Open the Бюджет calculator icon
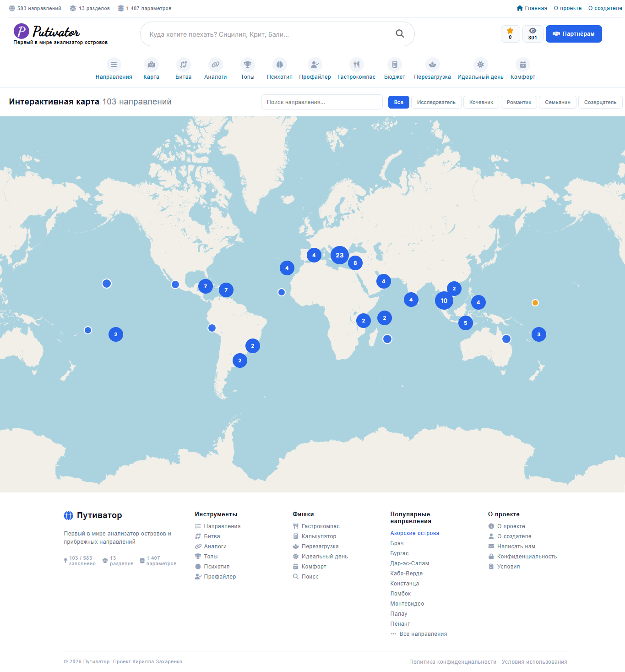This screenshot has width=625, height=672. [x=395, y=65]
